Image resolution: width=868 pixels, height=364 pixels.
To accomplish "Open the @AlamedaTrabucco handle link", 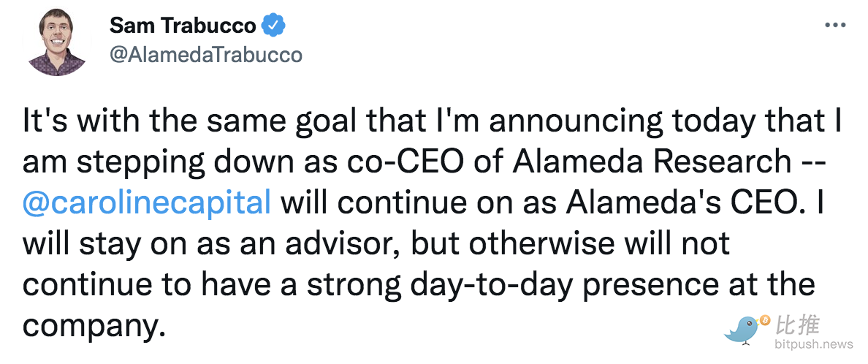I will tap(205, 55).
